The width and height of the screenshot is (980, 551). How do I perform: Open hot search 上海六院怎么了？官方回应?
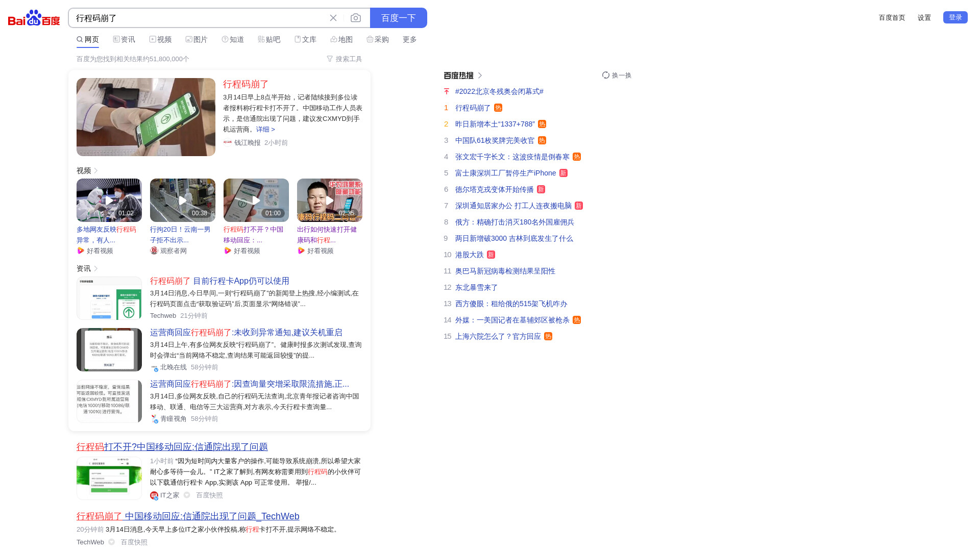498,336
